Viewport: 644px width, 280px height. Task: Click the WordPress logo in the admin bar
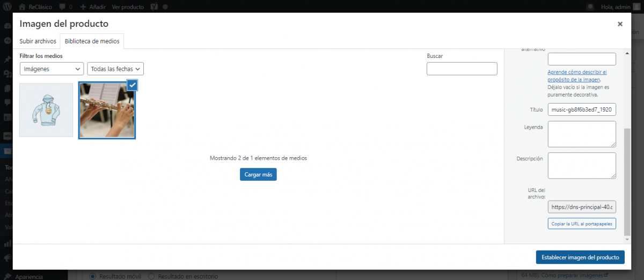click(8, 7)
